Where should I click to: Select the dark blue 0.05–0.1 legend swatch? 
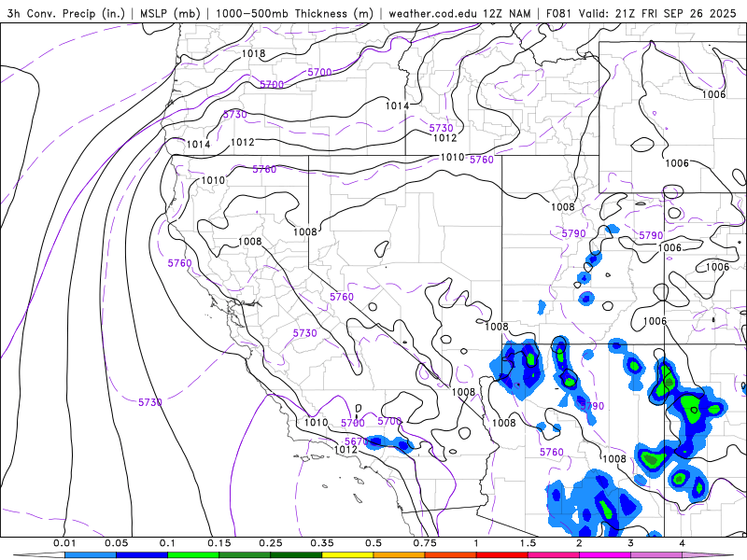(142, 555)
